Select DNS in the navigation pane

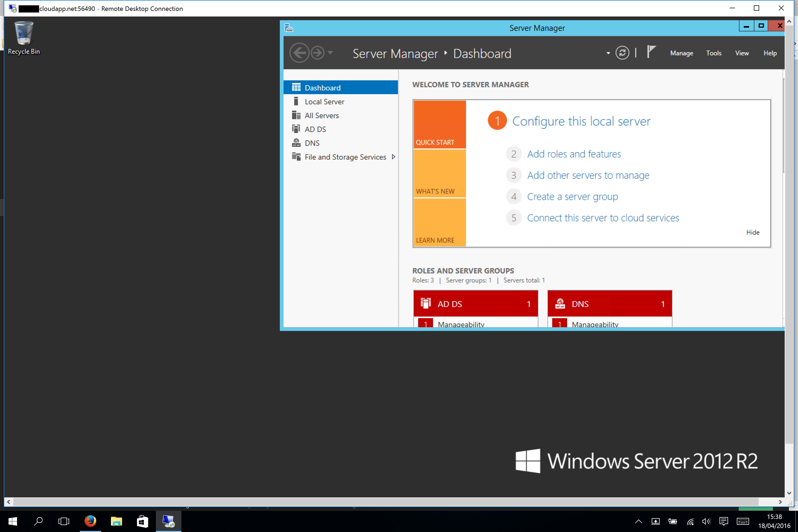[341, 143]
